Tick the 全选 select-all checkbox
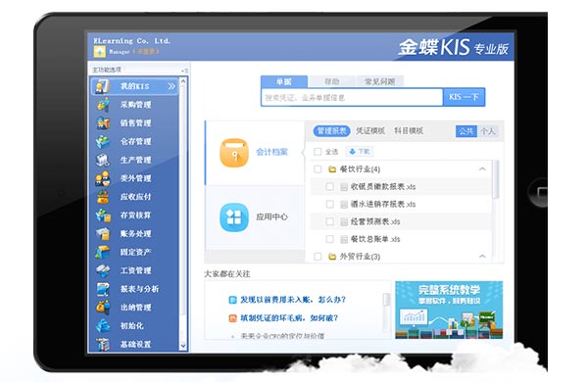The width and height of the screenshot is (588, 382). point(318,152)
